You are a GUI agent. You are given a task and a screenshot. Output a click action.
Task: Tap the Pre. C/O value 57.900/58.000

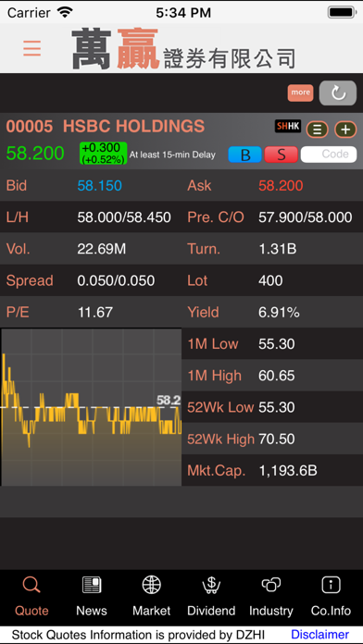pyautogui.click(x=305, y=217)
